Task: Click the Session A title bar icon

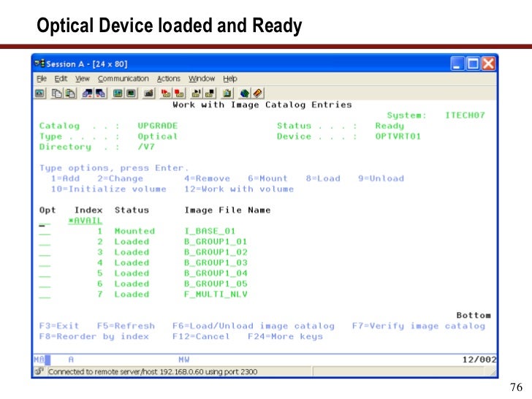Action: point(39,64)
